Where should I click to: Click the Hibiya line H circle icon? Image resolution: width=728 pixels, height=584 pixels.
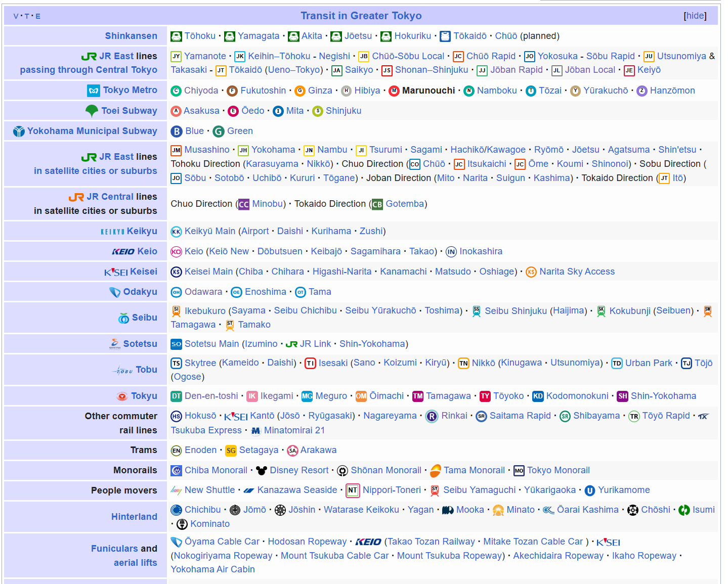coord(347,91)
